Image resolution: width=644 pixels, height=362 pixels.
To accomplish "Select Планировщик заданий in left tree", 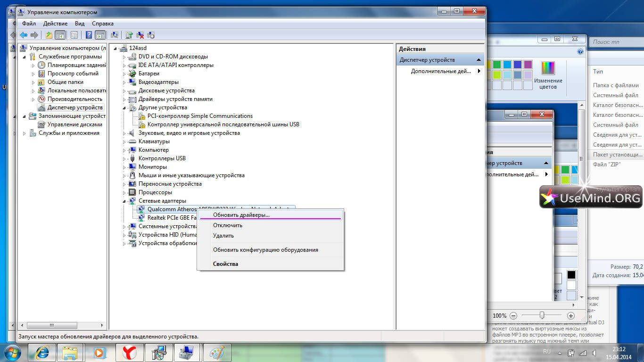I will (x=77, y=65).
